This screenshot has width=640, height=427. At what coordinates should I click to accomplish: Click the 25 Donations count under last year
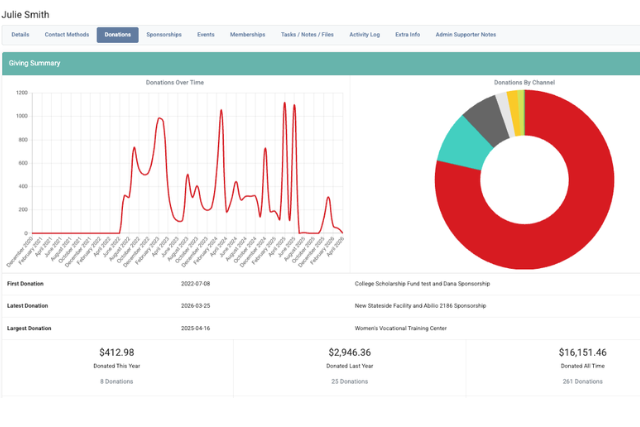(x=349, y=381)
